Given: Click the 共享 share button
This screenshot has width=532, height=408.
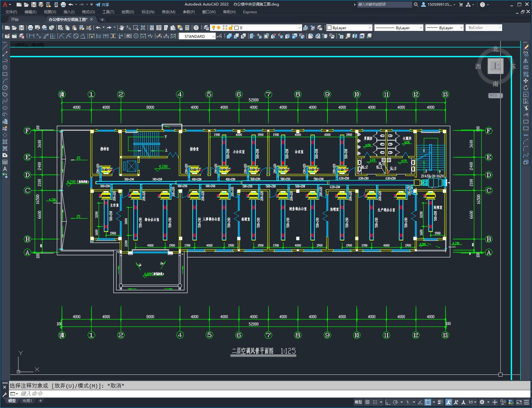Looking at the screenshot, I should (x=103, y=5).
